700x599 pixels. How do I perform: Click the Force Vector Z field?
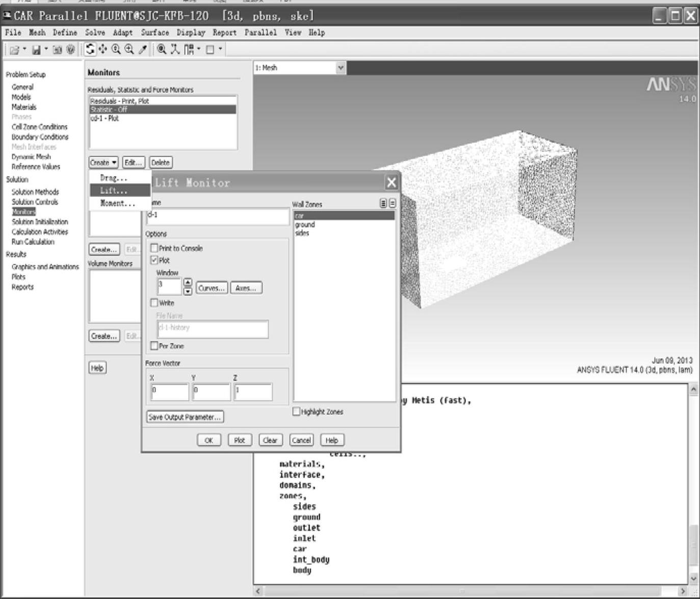click(253, 392)
